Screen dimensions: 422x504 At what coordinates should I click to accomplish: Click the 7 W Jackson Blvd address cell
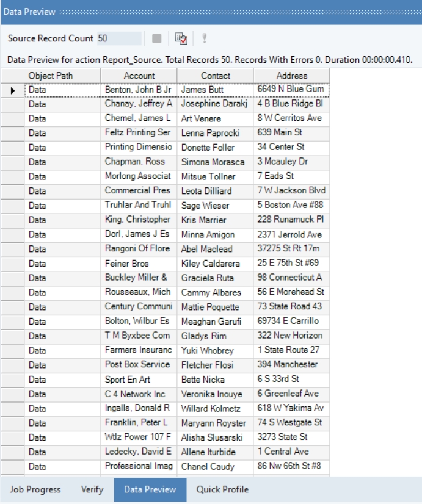(x=291, y=191)
